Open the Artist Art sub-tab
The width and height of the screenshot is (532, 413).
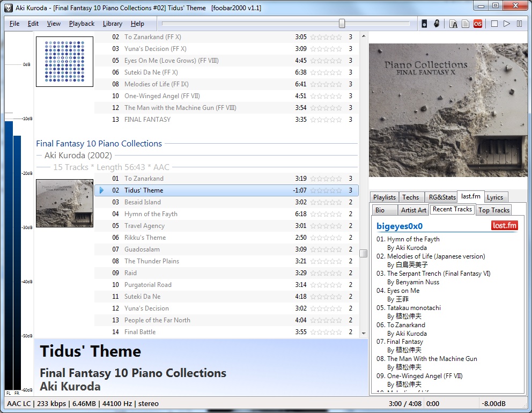pos(413,210)
